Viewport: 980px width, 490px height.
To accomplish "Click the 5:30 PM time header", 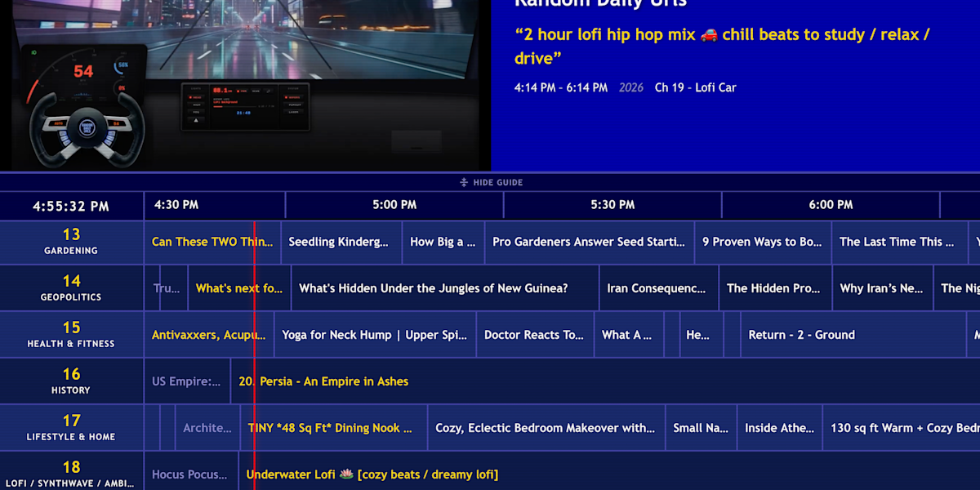I will [x=612, y=205].
